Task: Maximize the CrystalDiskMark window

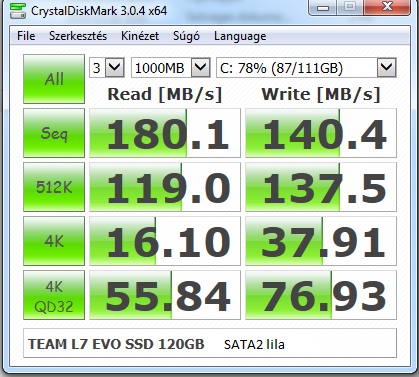Action: pos(350,7)
